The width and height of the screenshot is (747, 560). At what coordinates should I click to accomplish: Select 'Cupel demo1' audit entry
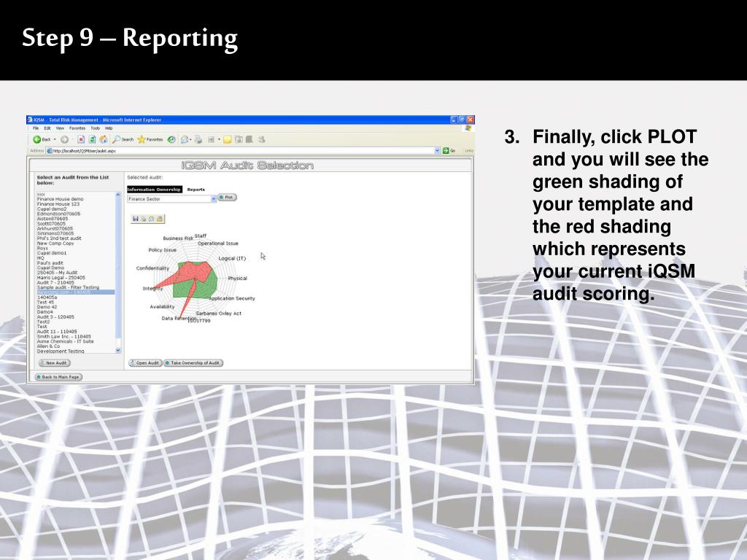(x=52, y=253)
